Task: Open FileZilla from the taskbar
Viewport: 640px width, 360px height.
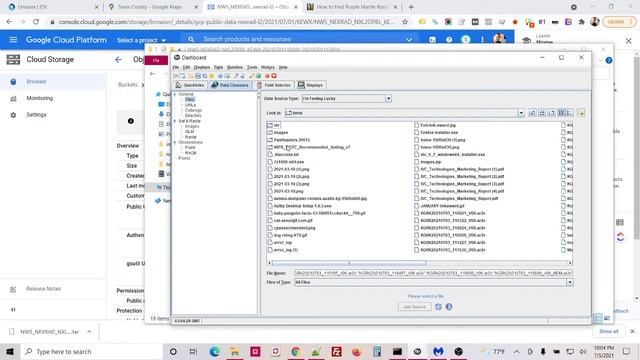Action: tap(336, 351)
